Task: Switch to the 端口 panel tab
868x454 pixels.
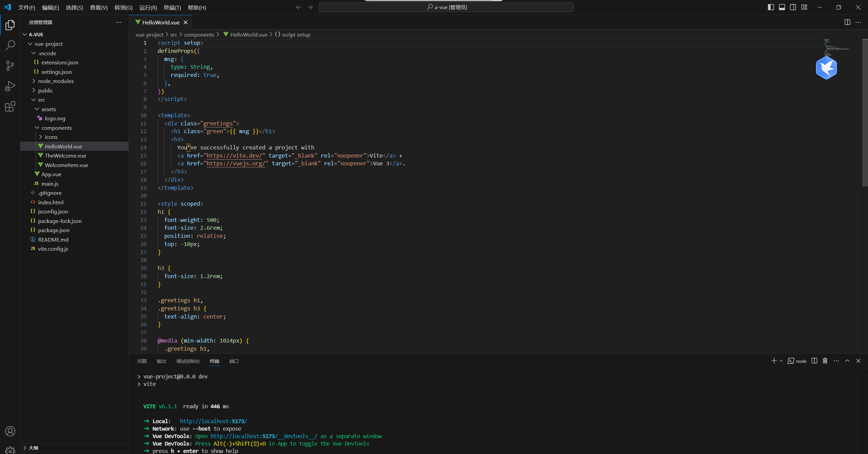Action: point(234,361)
